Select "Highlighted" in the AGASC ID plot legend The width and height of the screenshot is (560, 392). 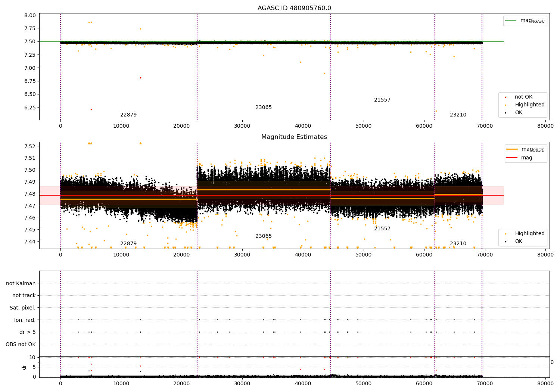click(x=530, y=105)
